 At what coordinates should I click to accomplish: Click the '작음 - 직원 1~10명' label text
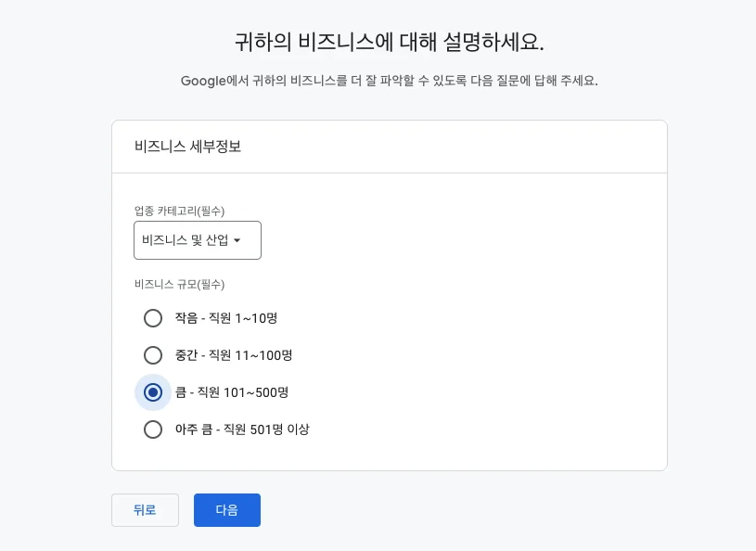point(226,318)
